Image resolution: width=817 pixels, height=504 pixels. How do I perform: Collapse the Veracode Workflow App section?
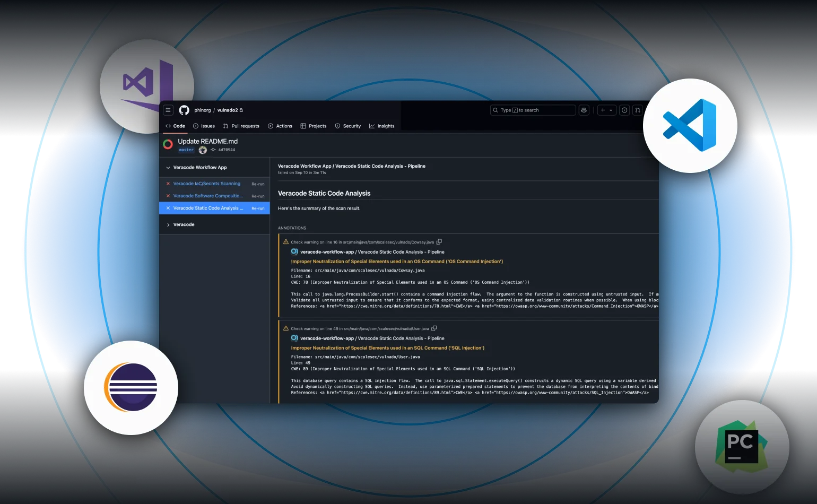click(169, 167)
